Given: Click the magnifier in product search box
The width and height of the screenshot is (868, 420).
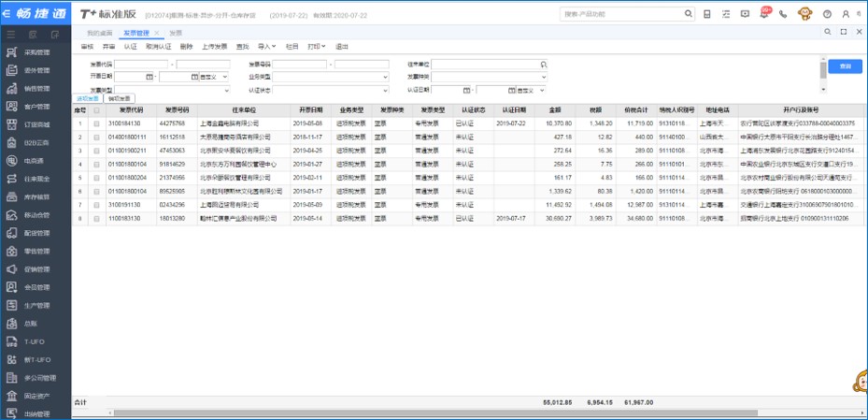Looking at the screenshot, I should 688,14.
